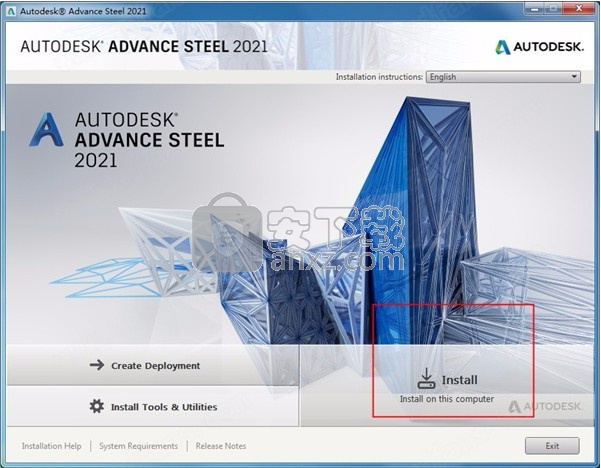Click the dropdown arrow next to English
The width and height of the screenshot is (601, 468).
coord(574,77)
